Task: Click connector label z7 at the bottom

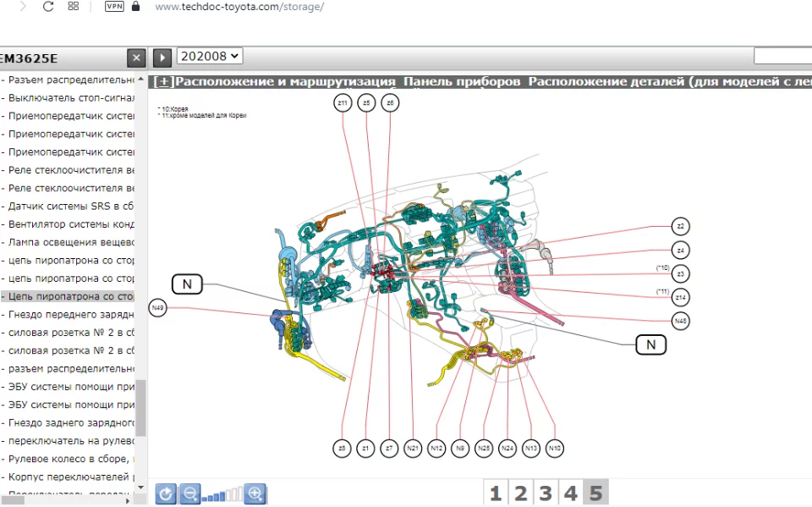Action: [x=389, y=449]
